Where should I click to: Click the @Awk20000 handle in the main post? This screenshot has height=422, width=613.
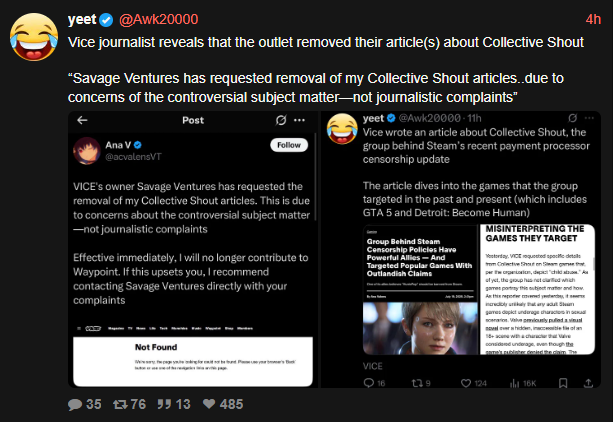158,19
